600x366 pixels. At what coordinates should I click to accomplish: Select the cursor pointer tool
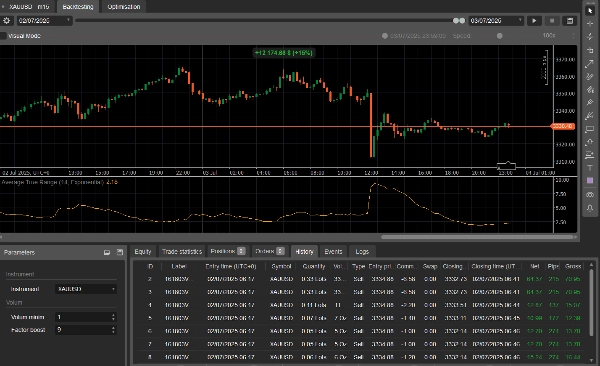(590, 11)
